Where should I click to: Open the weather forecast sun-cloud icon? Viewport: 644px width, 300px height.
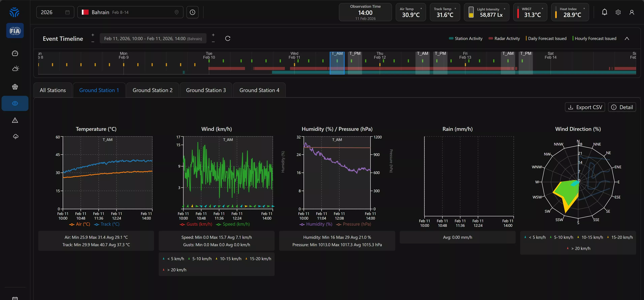pos(15,69)
